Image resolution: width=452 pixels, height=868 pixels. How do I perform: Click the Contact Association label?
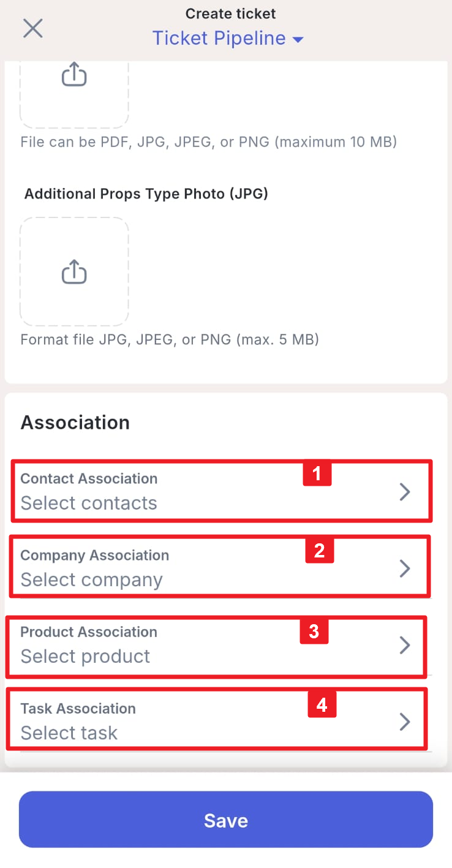pyautogui.click(x=89, y=478)
